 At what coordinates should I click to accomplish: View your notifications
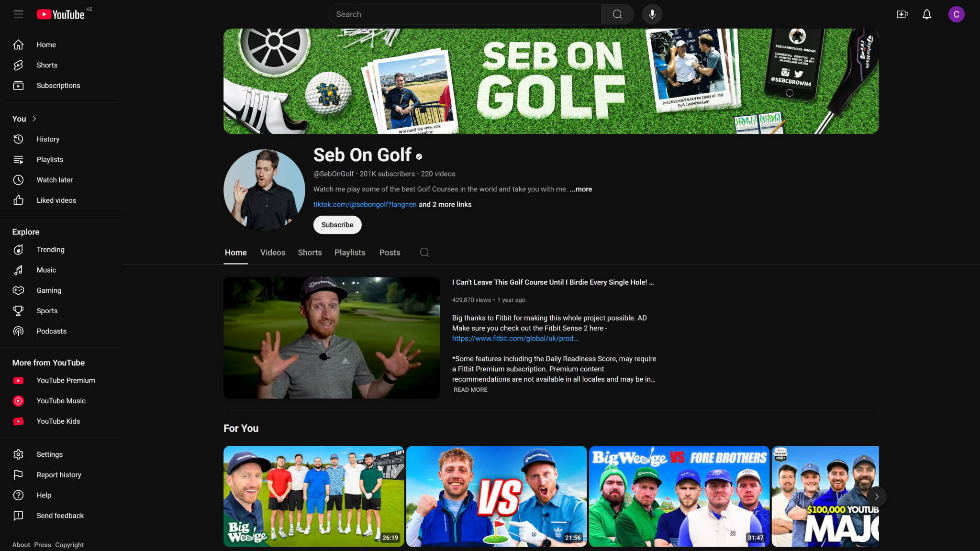click(x=926, y=14)
